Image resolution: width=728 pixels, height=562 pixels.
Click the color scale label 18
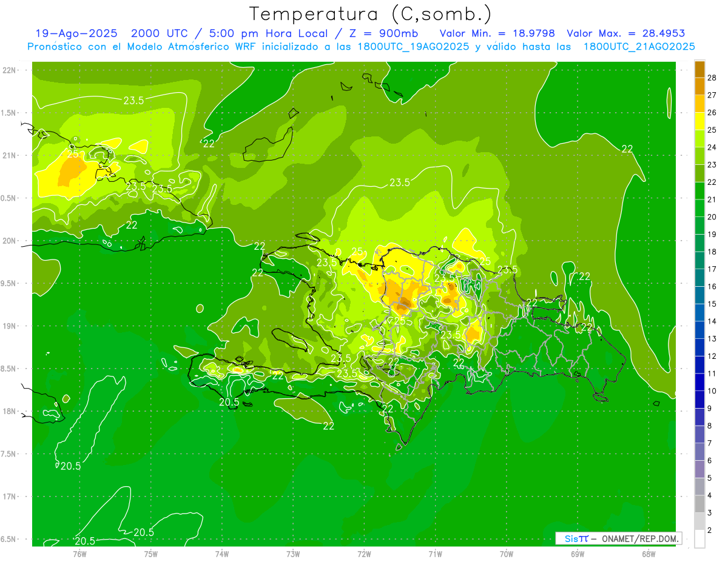click(712, 252)
